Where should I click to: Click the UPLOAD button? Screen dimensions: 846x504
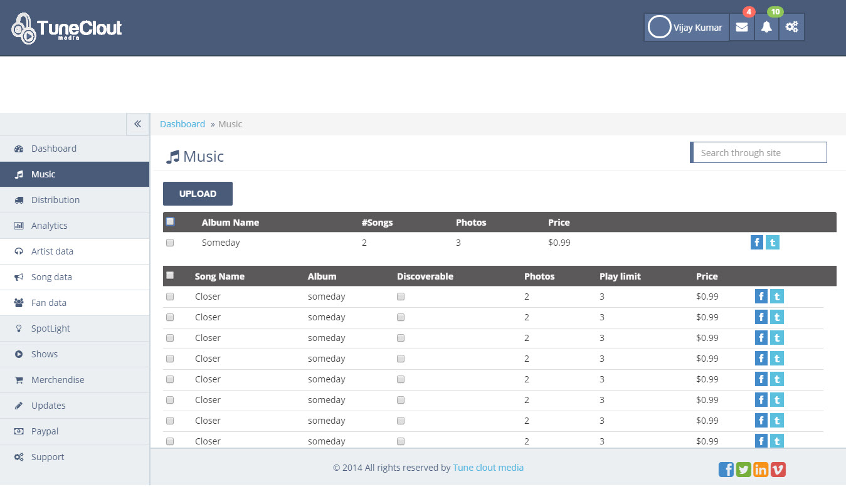198,194
